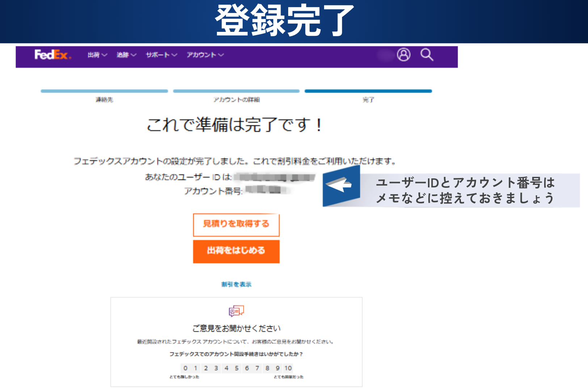This screenshot has width=588, height=390.
Task: Click the ご意見をお聞かせください heading
Action: point(236,328)
